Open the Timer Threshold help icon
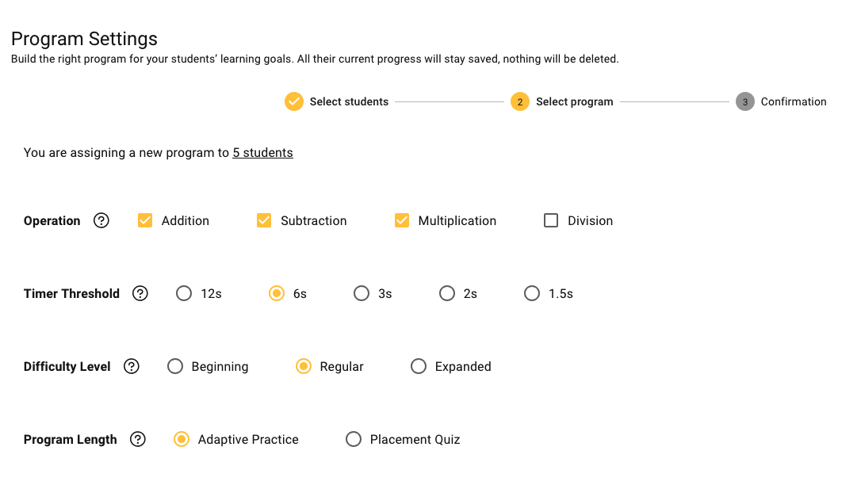This screenshot has width=861, height=504. pyautogui.click(x=140, y=294)
